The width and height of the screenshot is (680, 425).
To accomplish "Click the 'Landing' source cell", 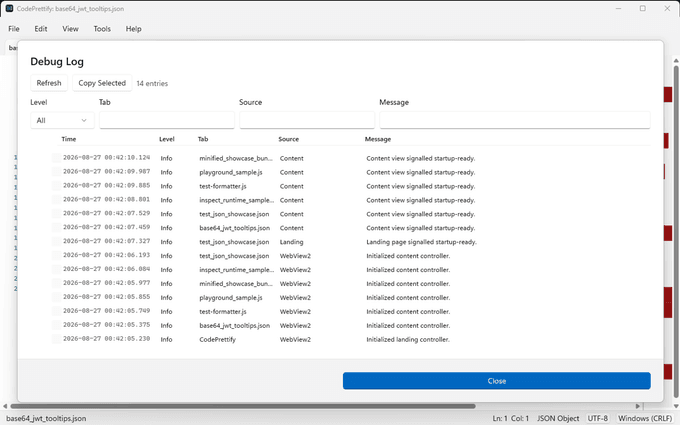I will tap(291, 242).
